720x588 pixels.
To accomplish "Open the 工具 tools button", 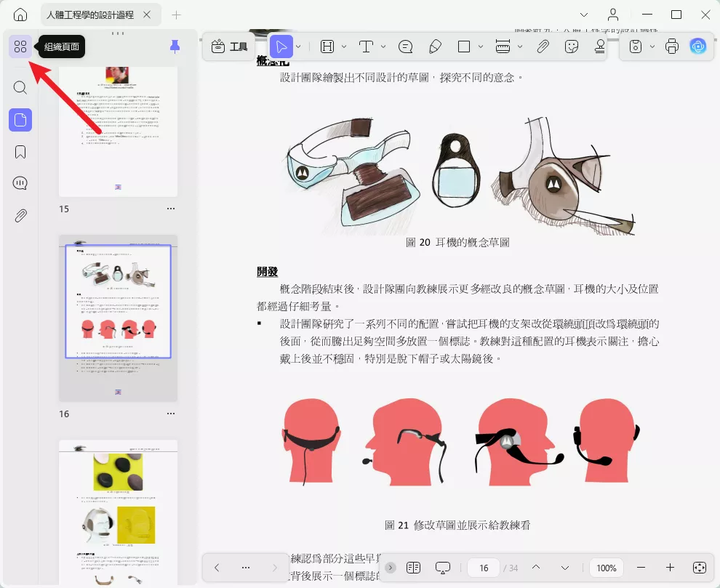I will (230, 47).
